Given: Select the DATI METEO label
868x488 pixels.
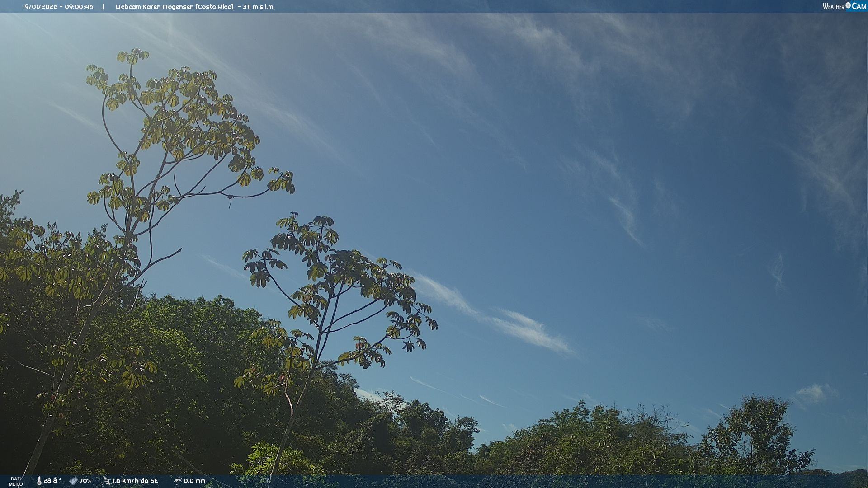Looking at the screenshot, I should (16, 481).
